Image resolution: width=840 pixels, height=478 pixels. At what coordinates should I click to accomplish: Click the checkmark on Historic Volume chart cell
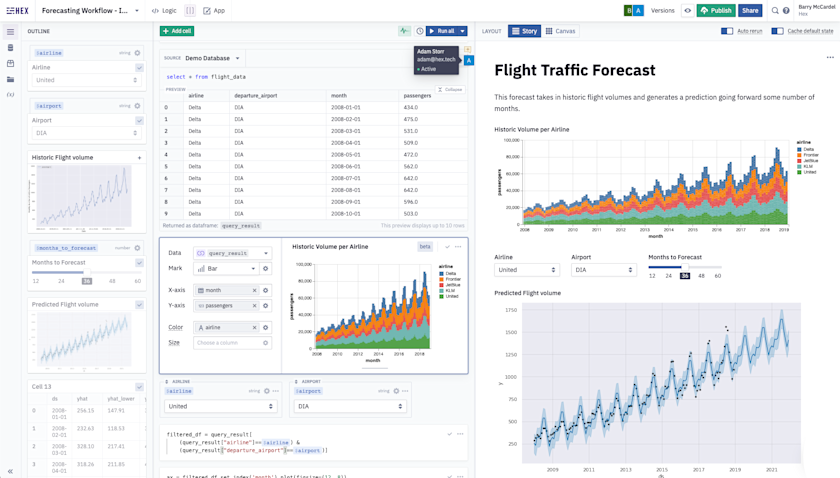pyautogui.click(x=447, y=247)
